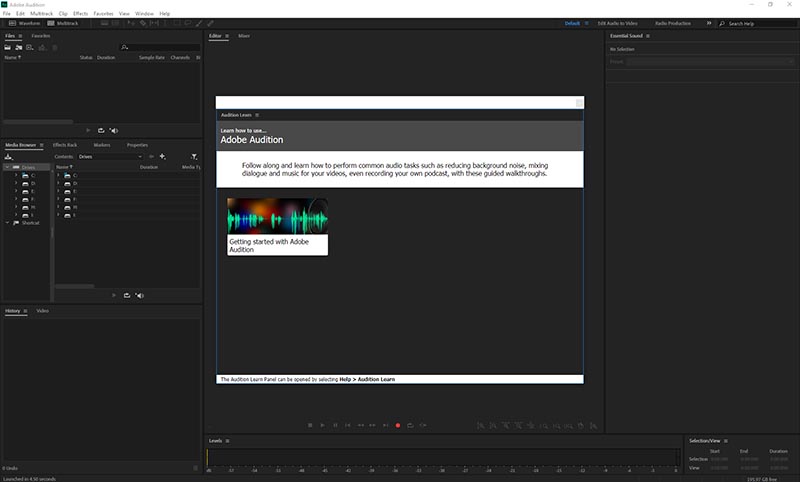Open the Contents Drives dropdown
This screenshot has width=800, height=482.
[x=110, y=157]
